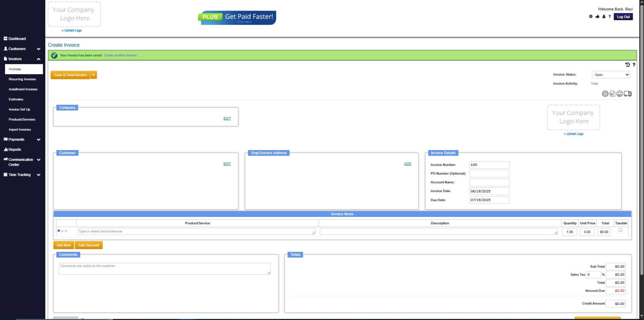Open the Save & Send Invoice dropdown arrow
The width and height of the screenshot is (644, 320).
pyautogui.click(x=93, y=75)
